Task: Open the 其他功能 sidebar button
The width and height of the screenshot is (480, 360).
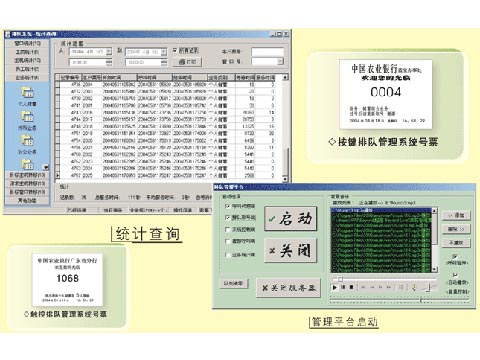Action: pyautogui.click(x=27, y=201)
